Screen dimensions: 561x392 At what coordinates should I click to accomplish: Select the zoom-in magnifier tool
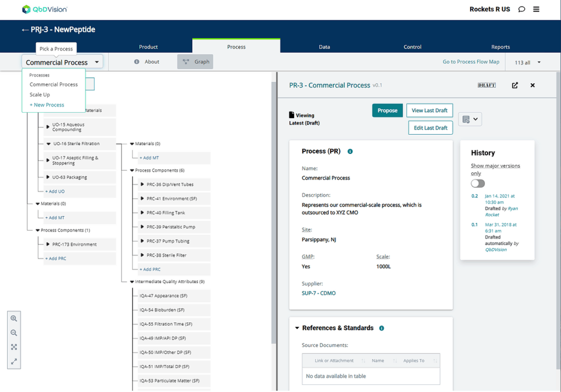pyautogui.click(x=14, y=318)
